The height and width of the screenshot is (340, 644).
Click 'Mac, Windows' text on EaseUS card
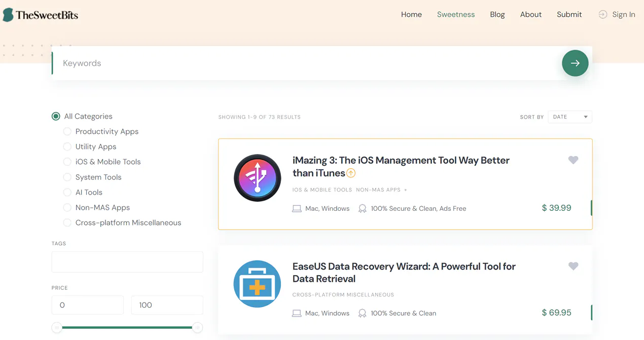coord(327,314)
